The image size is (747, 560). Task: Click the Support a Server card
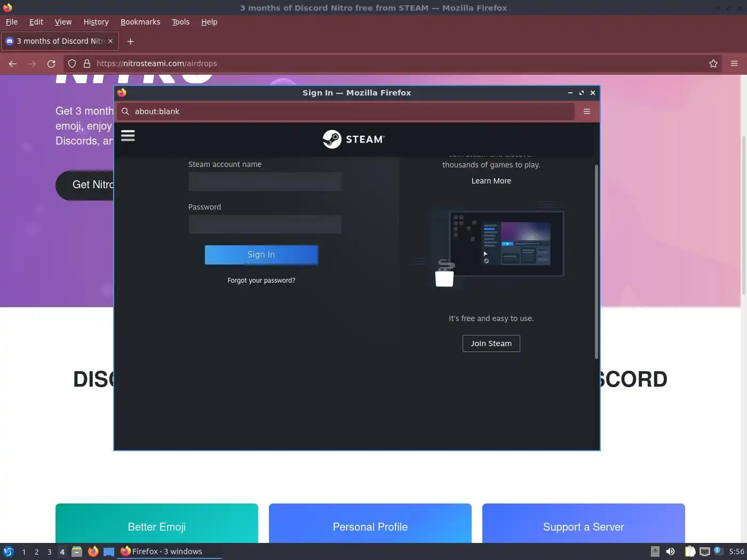coord(584,523)
